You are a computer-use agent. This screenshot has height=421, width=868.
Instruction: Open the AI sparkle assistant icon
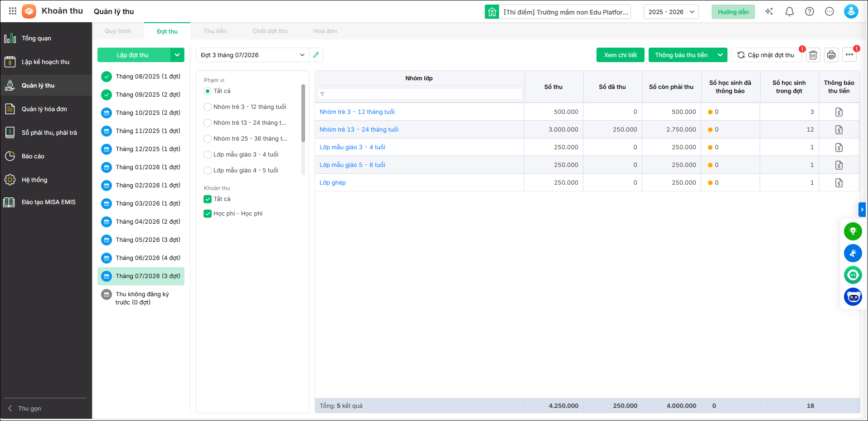pos(769,12)
